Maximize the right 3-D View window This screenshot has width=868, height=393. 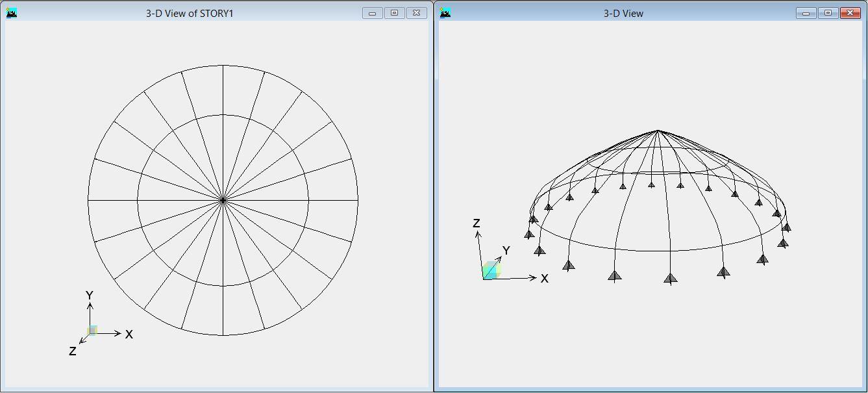coord(828,12)
